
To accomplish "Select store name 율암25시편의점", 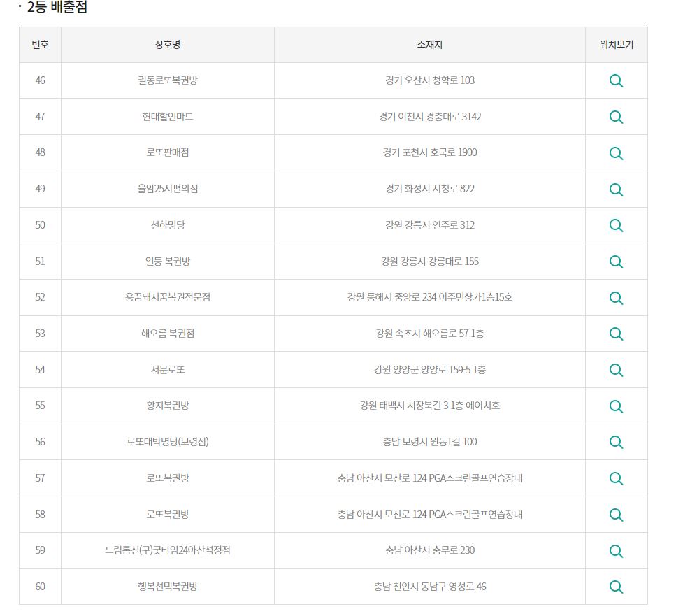I will (168, 189).
